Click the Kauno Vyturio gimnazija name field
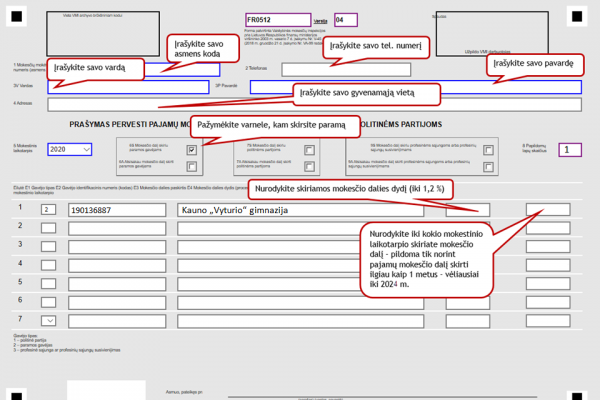Image resolution: width=600 pixels, height=400 pixels. (x=301, y=210)
